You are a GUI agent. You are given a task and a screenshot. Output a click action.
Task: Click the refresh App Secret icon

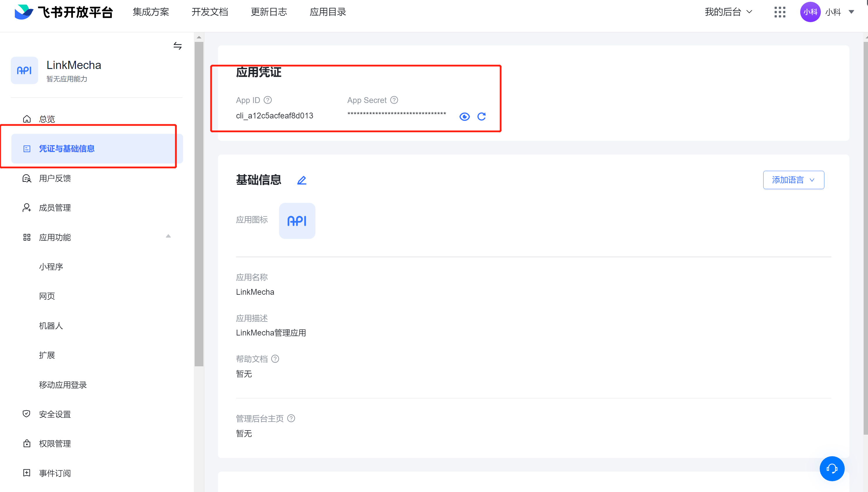click(x=482, y=117)
